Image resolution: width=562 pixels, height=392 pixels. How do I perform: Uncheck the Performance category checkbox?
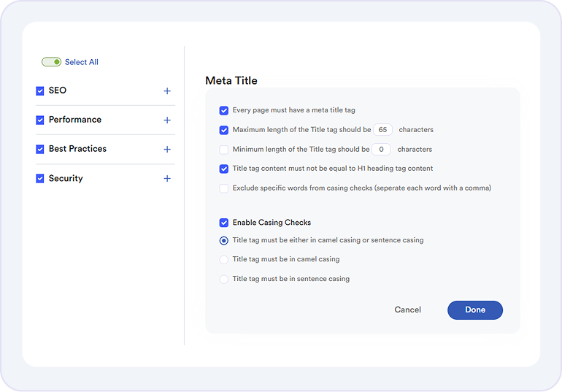(x=40, y=120)
